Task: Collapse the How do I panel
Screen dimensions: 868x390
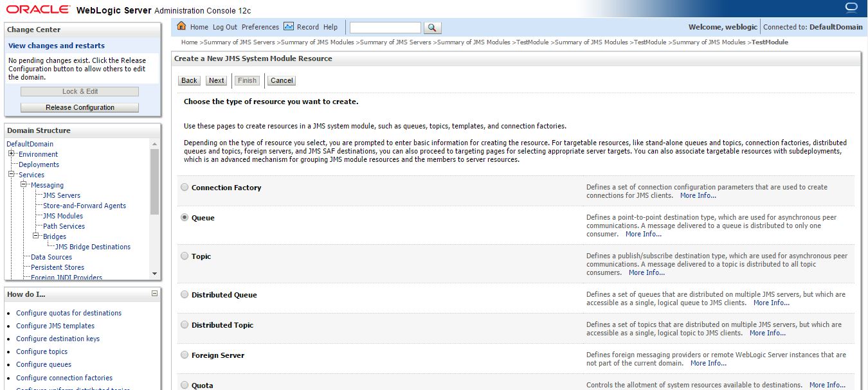Action: click(x=154, y=294)
